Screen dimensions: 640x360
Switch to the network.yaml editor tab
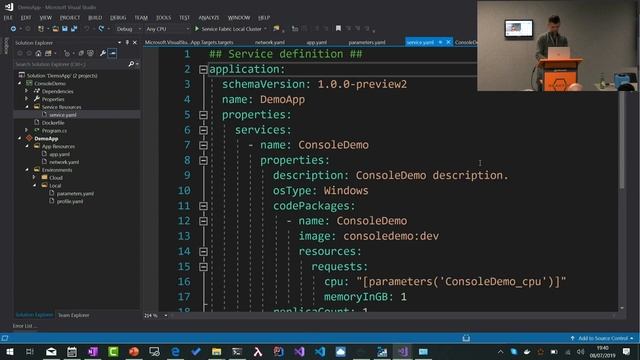click(269, 42)
